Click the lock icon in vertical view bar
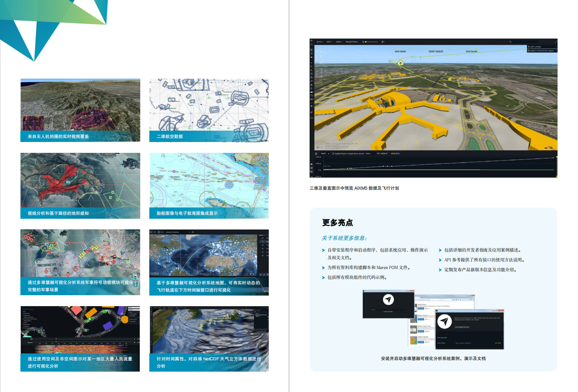The image size is (578, 392). [316, 154]
